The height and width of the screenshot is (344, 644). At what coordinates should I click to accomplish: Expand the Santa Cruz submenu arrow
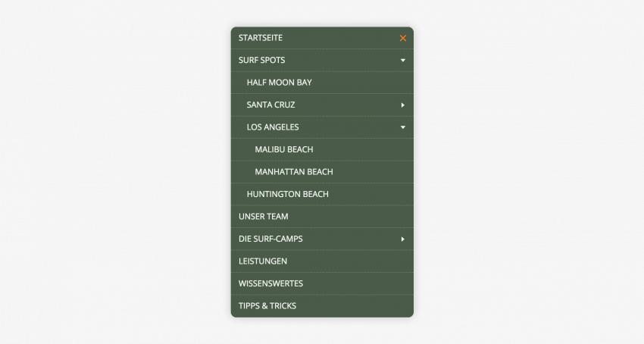(x=403, y=105)
